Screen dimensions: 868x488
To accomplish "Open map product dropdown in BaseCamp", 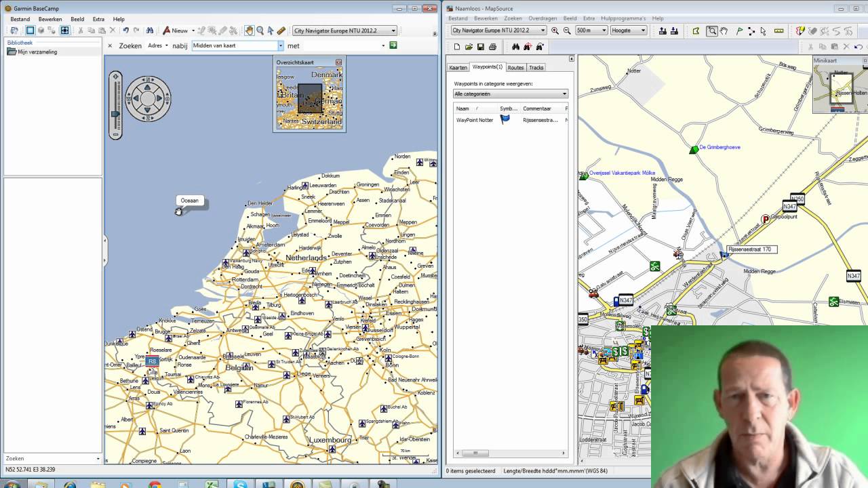I will 393,30.
